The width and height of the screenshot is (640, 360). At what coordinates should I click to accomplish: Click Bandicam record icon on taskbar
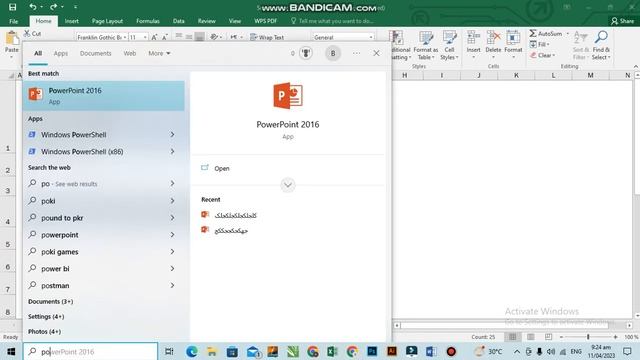click(451, 351)
